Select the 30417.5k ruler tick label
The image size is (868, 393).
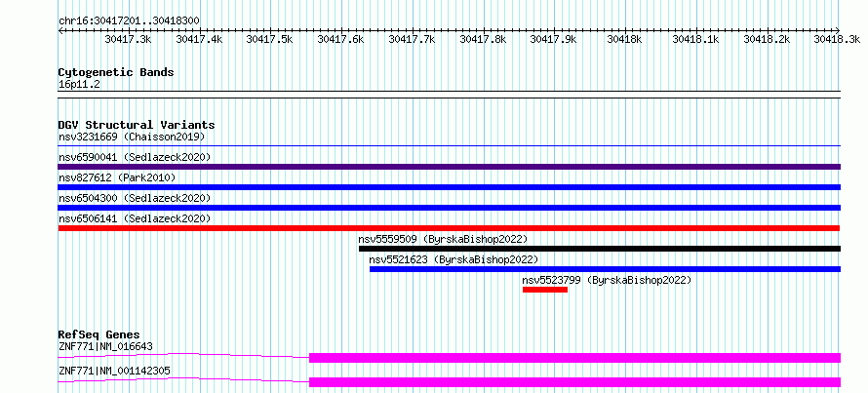click(x=269, y=39)
